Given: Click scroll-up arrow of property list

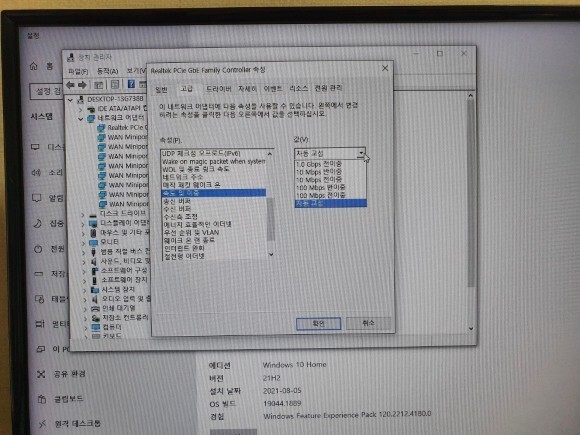Looking at the screenshot, I should pyautogui.click(x=270, y=154).
